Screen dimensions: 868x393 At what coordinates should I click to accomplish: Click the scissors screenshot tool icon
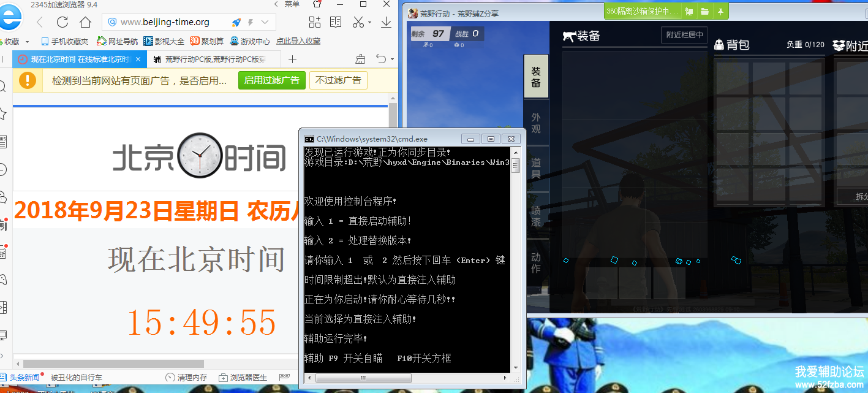pos(358,22)
